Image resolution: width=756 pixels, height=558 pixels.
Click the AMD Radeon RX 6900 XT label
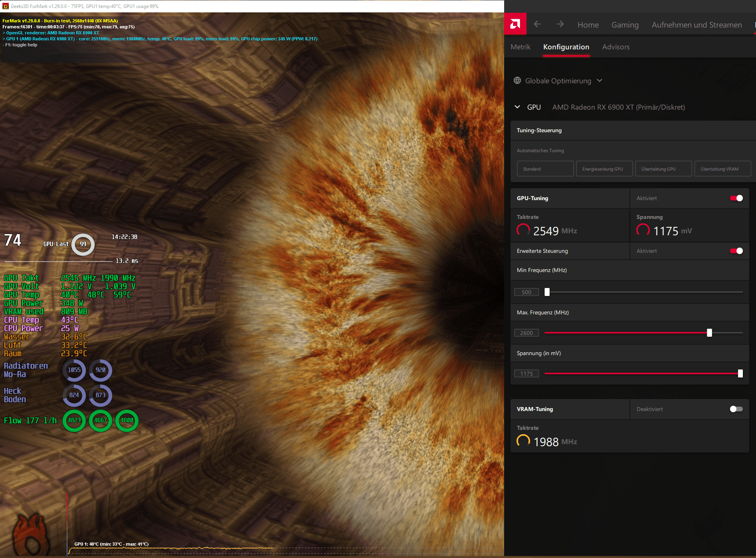[x=618, y=107]
